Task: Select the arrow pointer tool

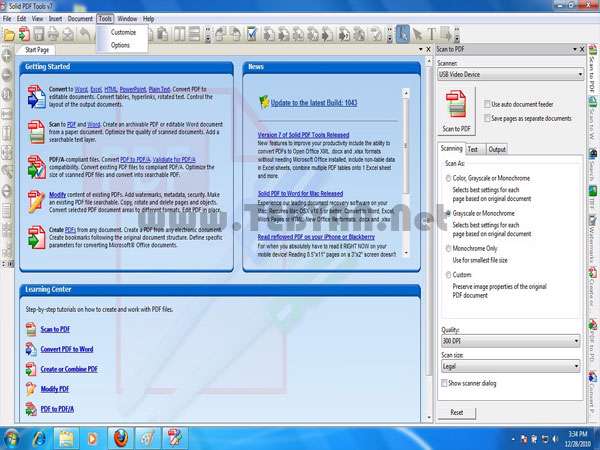Action: click(x=417, y=34)
